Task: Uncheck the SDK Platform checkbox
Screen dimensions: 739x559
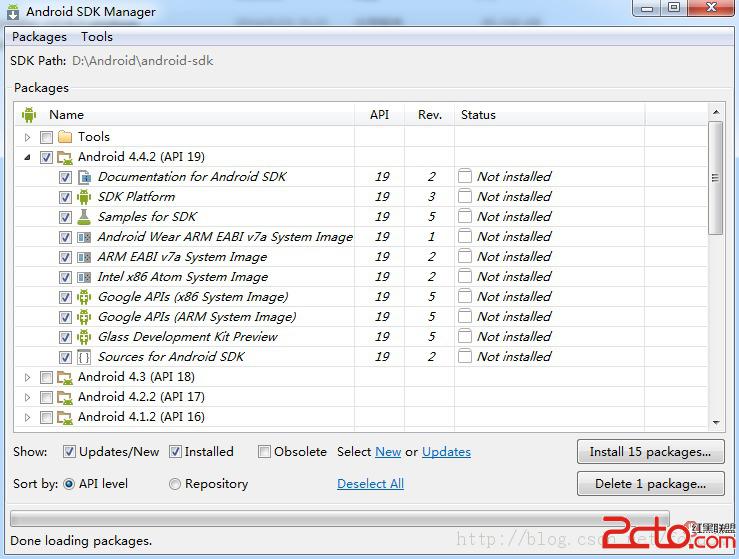Action: pos(66,197)
